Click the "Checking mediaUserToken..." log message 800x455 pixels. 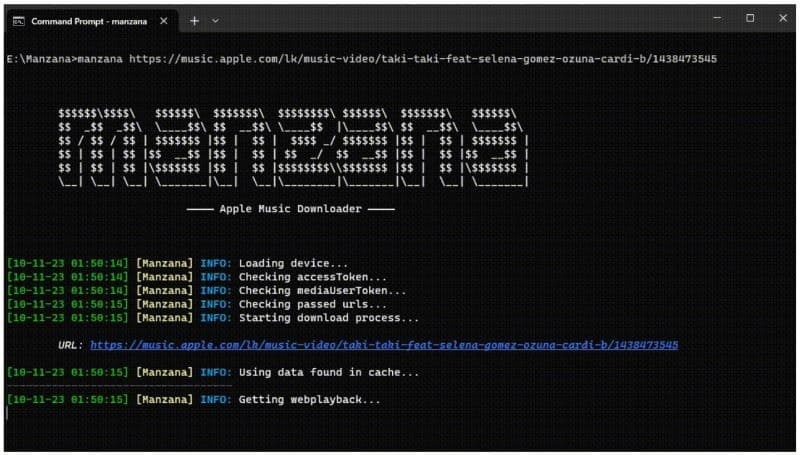tap(322, 291)
